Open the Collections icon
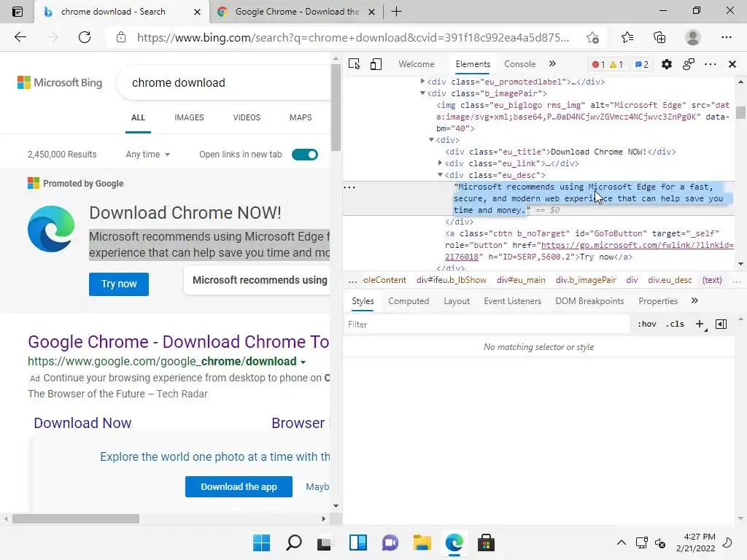The height and width of the screenshot is (560, 747). (x=659, y=37)
